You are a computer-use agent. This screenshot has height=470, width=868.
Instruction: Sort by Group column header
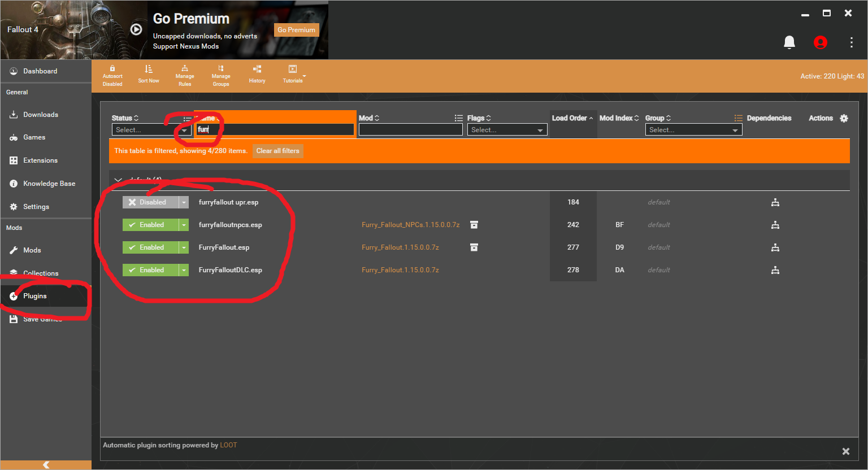tap(658, 118)
